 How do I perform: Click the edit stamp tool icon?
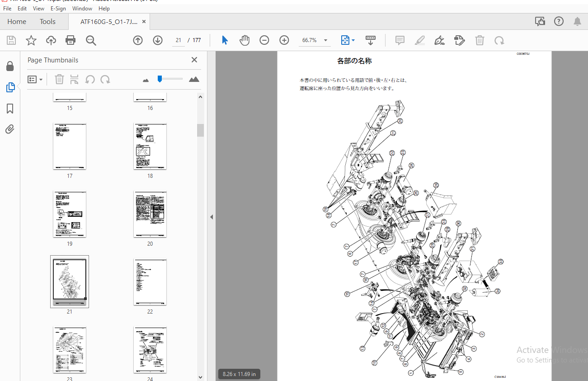tap(460, 40)
